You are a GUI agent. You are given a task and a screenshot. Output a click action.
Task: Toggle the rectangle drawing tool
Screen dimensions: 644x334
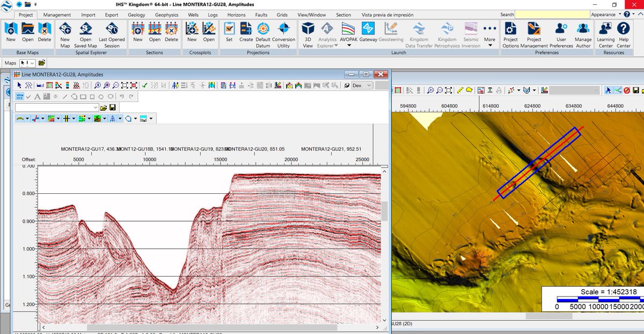(83, 96)
